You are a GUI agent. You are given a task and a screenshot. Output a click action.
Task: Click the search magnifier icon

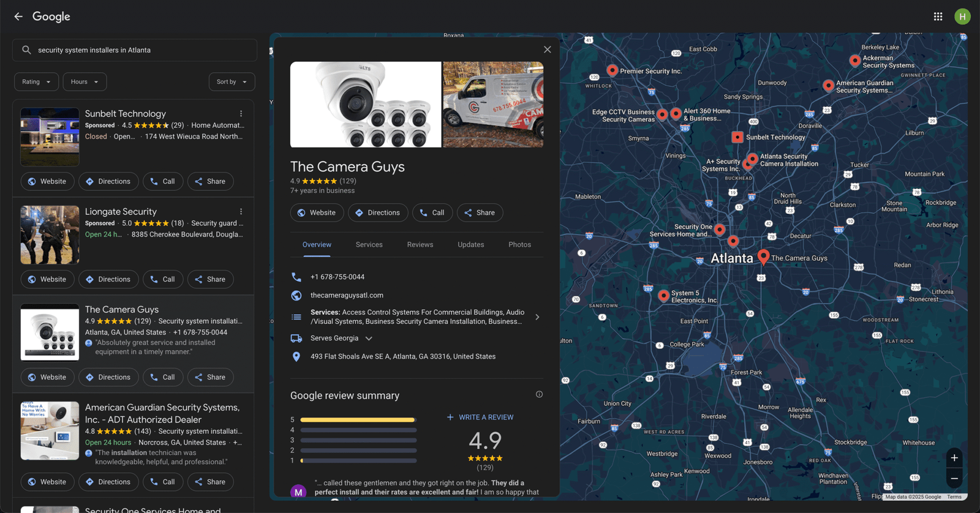(26, 50)
